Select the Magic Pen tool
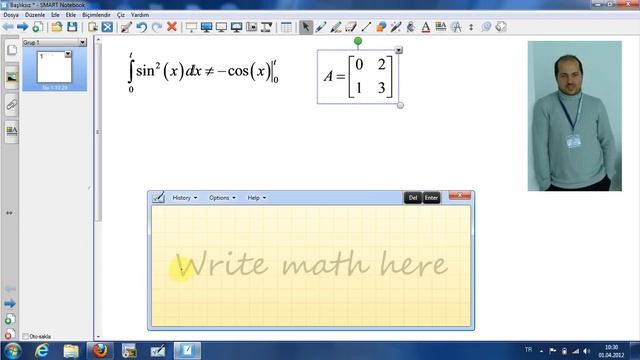Image resolution: width=640 pixels, height=360 pixels. [396, 27]
